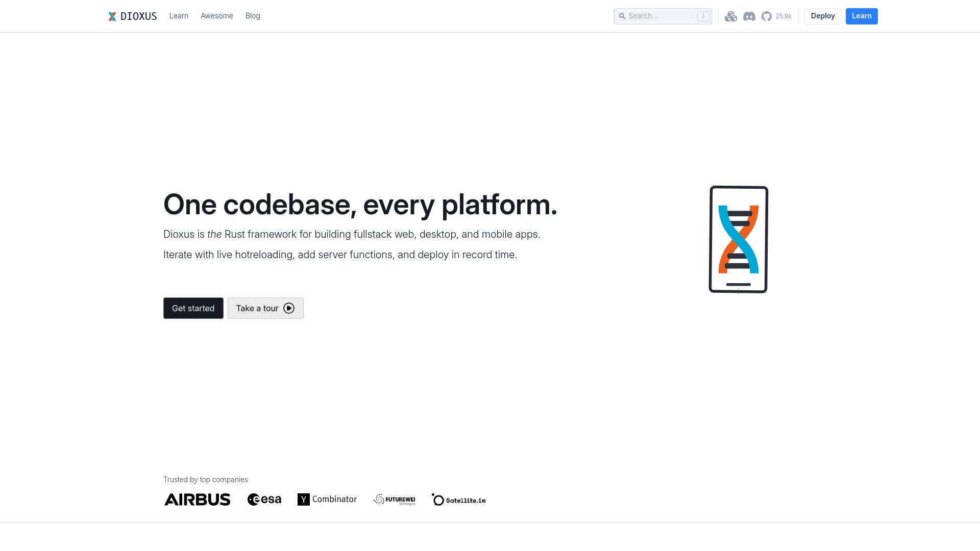
Task: Open the Learn nav menu item
Action: click(179, 16)
